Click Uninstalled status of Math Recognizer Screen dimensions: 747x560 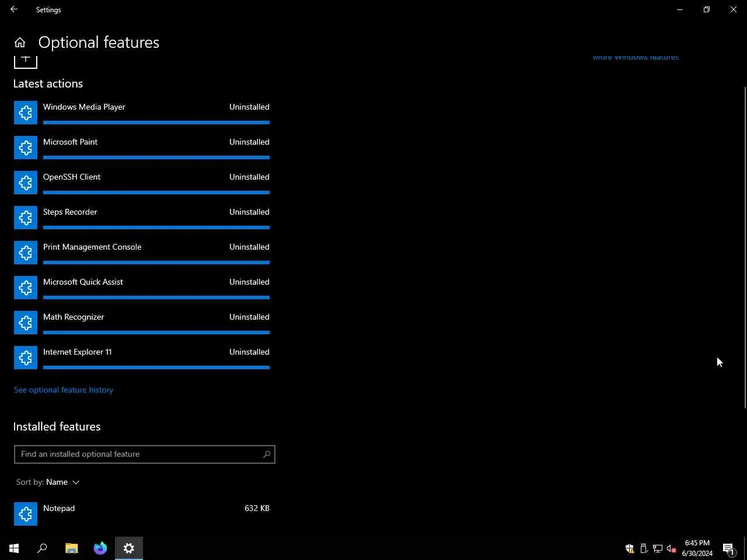[x=249, y=317]
